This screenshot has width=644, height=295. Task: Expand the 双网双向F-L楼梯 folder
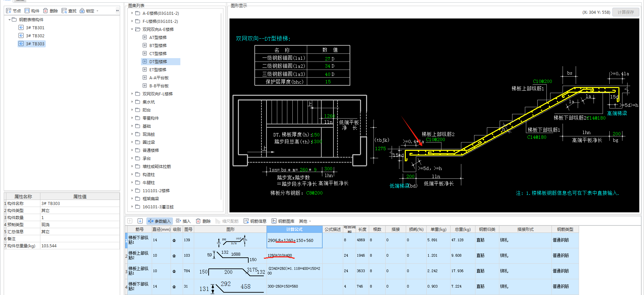tap(132, 94)
